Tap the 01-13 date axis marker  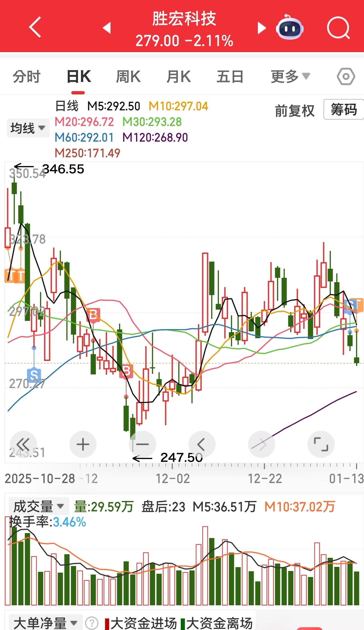346,479
